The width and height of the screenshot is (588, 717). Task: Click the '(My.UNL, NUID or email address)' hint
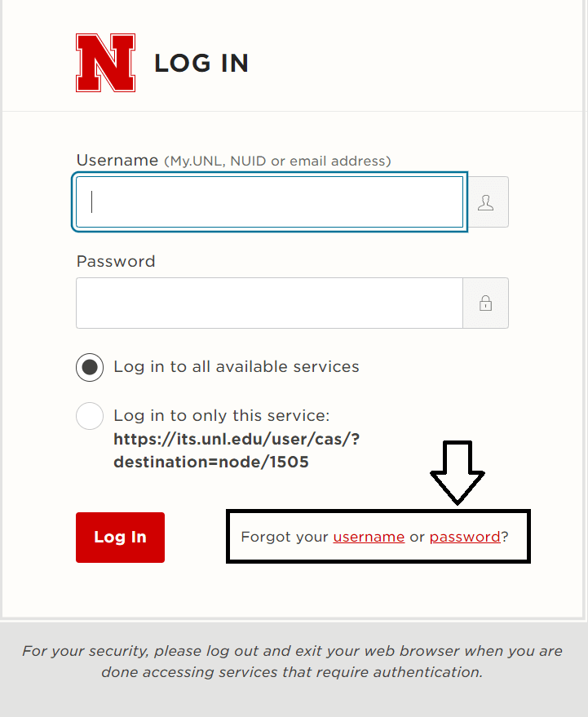click(x=277, y=161)
